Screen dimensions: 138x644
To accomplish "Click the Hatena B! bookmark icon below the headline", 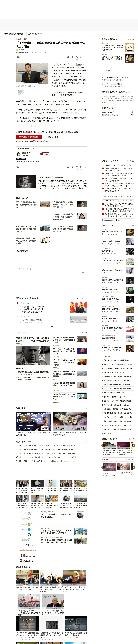I will coord(81,57).
